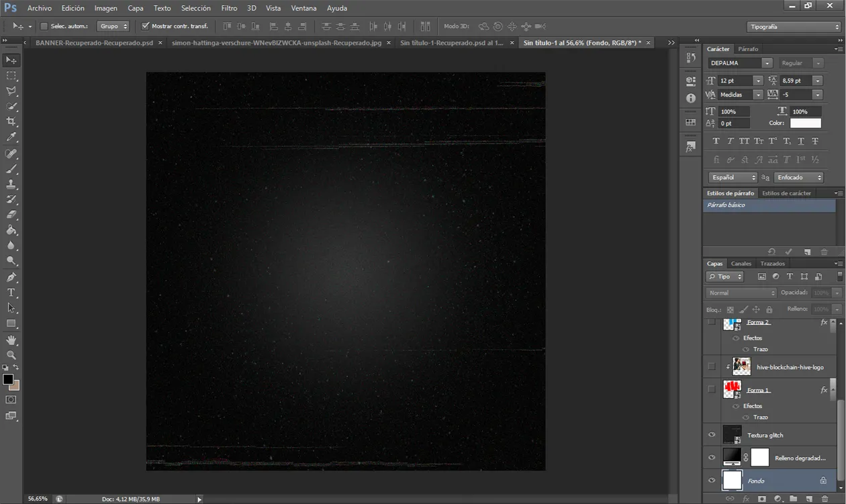Open the DEPALMA font family dropdown
Viewport: 846px width, 504px height.
click(767, 63)
